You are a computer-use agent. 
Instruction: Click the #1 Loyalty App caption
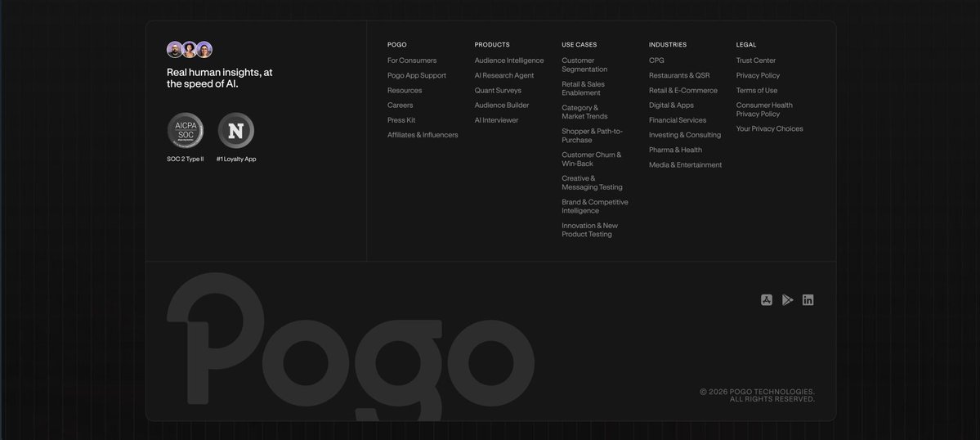point(236,159)
